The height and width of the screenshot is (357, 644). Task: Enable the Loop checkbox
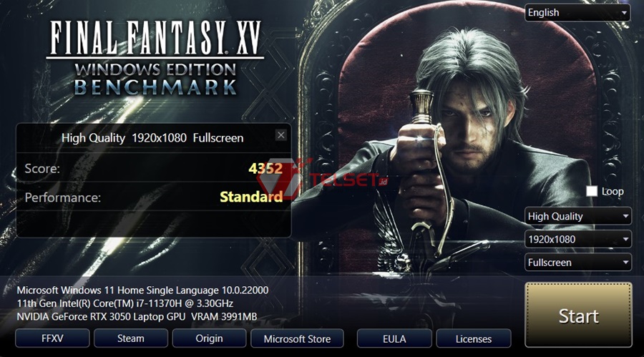coord(592,192)
